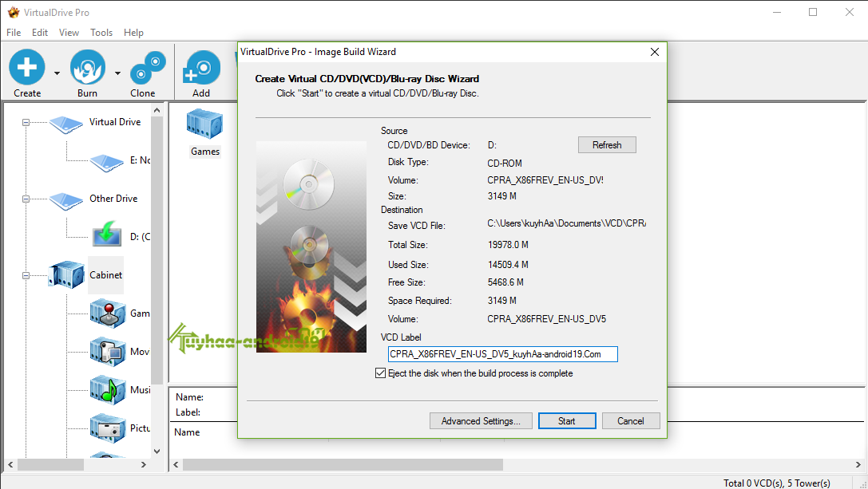
Task: Select the Music cabinet icon
Action: (107, 389)
